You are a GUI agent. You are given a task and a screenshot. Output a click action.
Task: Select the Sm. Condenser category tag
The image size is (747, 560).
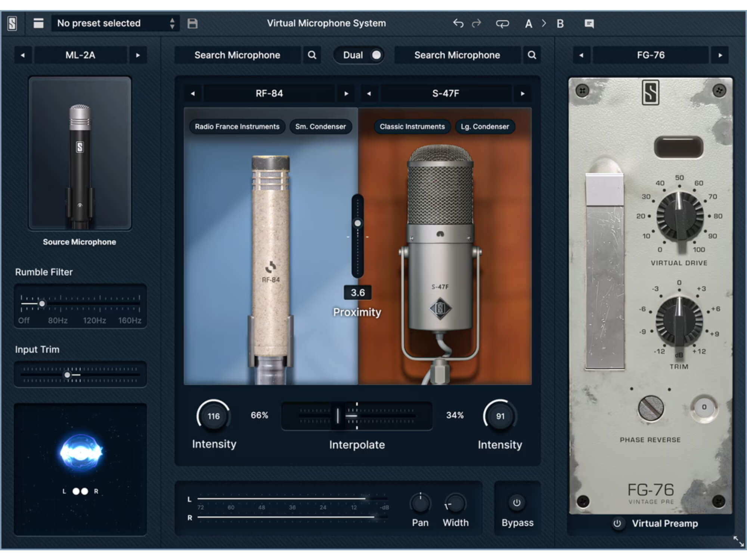click(x=320, y=127)
